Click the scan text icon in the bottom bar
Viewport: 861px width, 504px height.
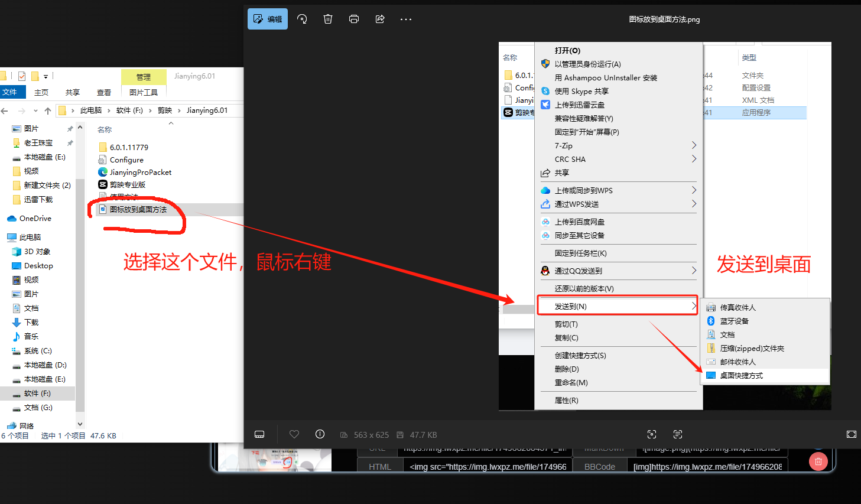pos(678,434)
